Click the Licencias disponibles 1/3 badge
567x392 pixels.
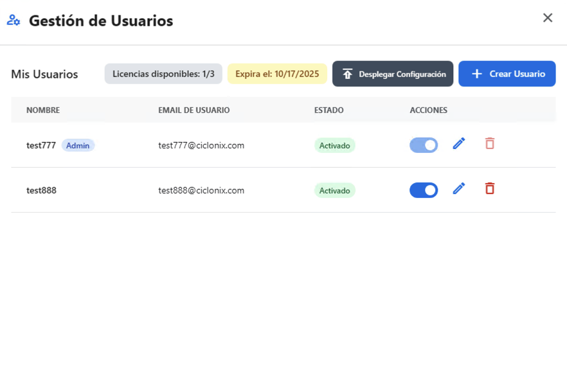(163, 74)
